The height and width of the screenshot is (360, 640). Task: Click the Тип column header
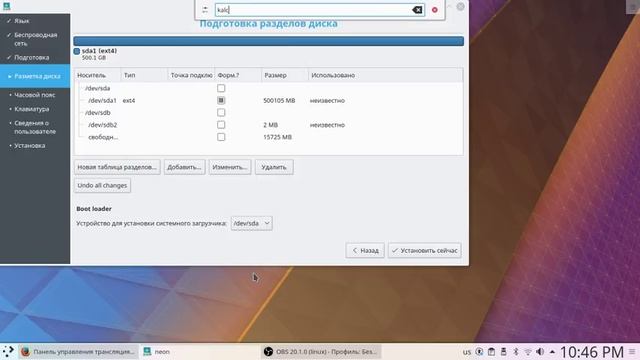[x=144, y=75]
